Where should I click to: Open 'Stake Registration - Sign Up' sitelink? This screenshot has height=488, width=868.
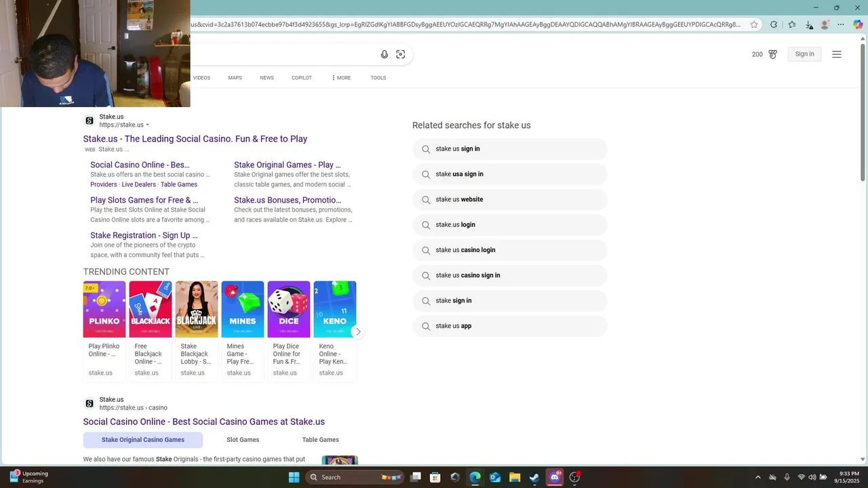coord(144,235)
